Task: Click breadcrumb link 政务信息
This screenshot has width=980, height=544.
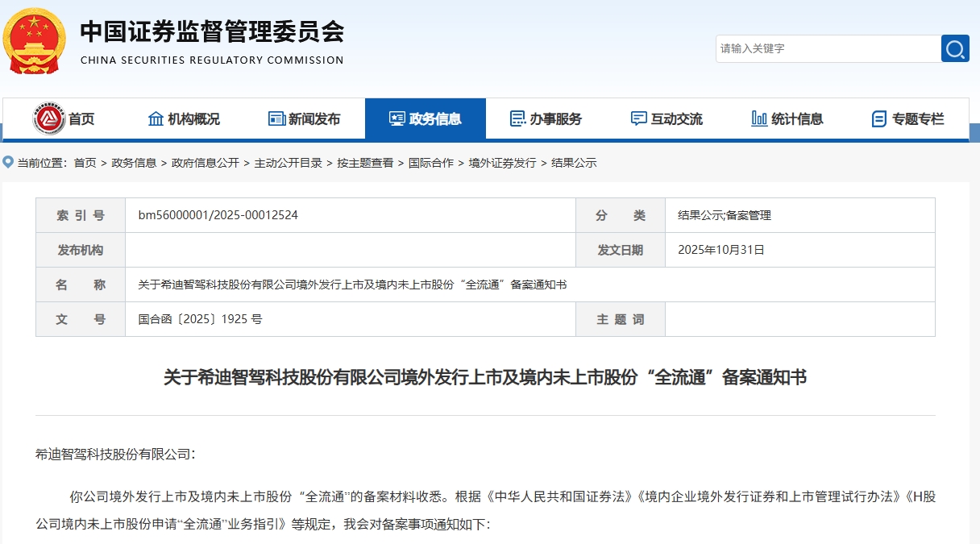Action: coord(134,163)
